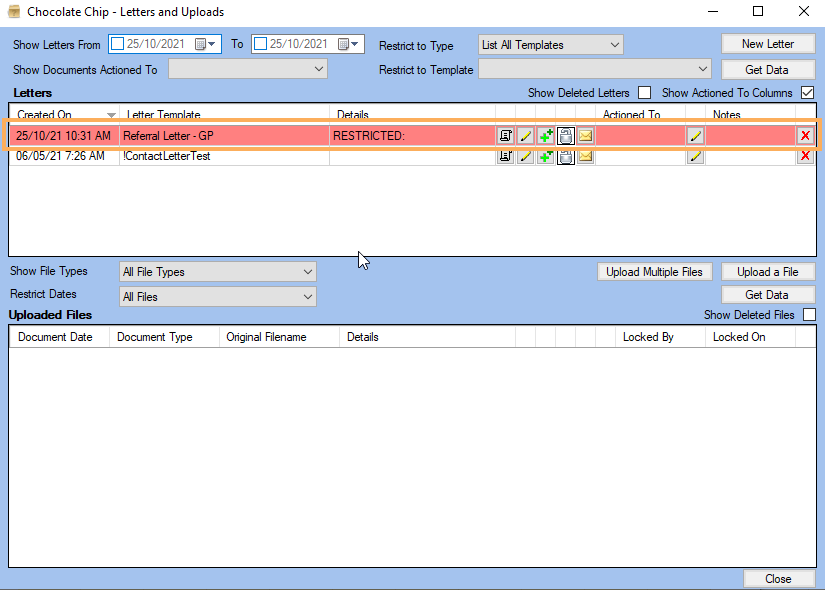Image resolution: width=825 pixels, height=590 pixels.
Task: Sort uploaded files by Document Date
Action: click(x=59, y=337)
